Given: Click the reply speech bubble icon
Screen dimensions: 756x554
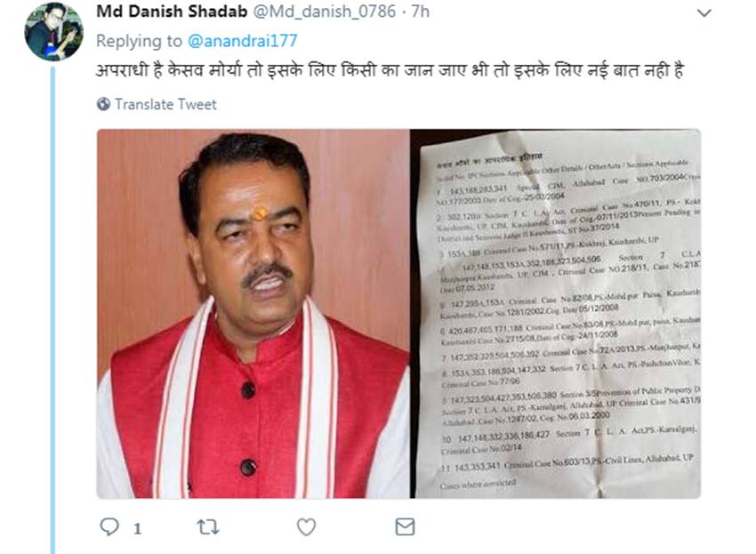Looking at the screenshot, I should [109, 526].
